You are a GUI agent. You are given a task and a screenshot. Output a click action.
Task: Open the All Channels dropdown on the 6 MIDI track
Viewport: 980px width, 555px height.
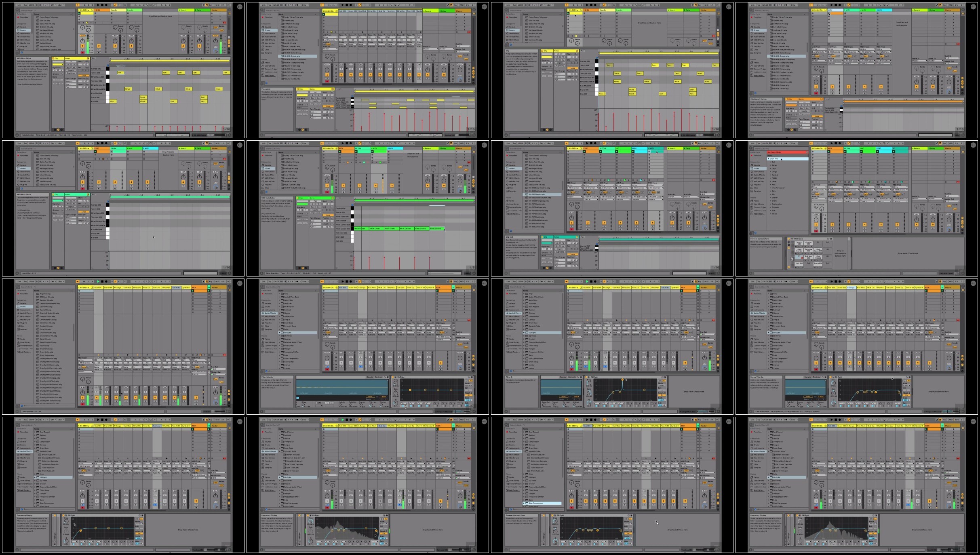pyautogui.click(x=655, y=188)
